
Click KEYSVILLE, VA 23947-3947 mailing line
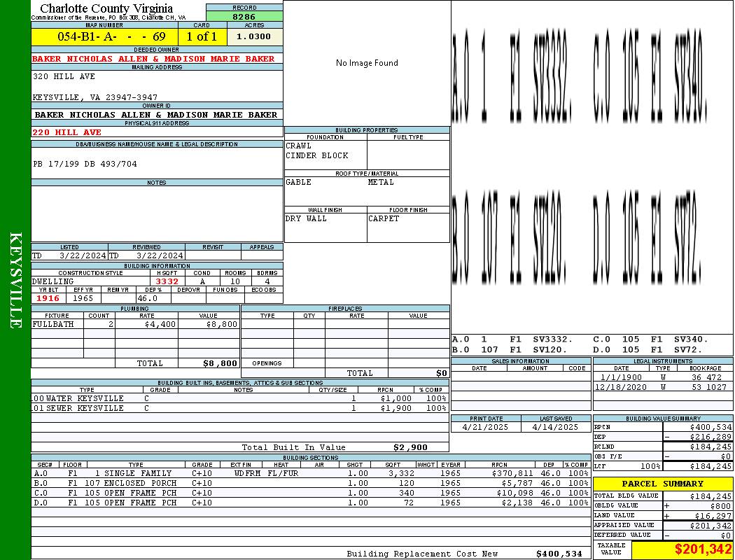pyautogui.click(x=95, y=97)
